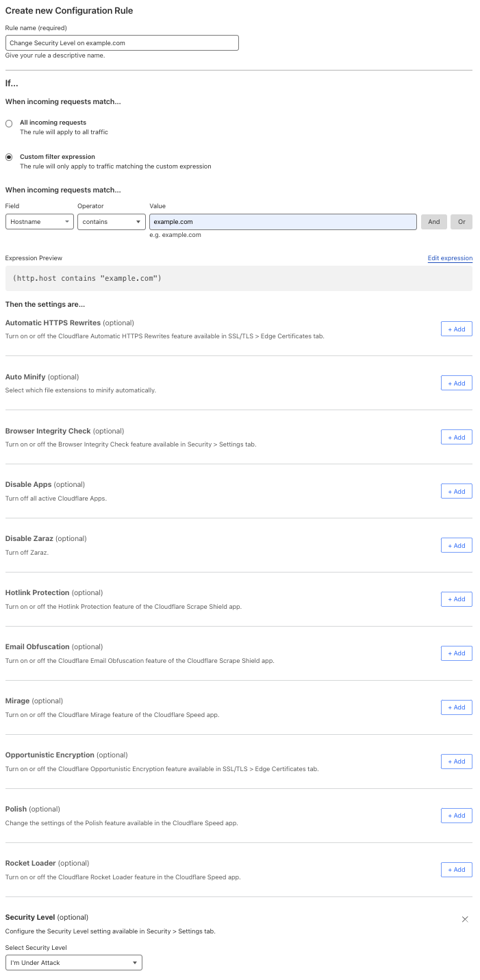Add the Disable Zaraz setting
480x980 pixels.
[x=456, y=546]
